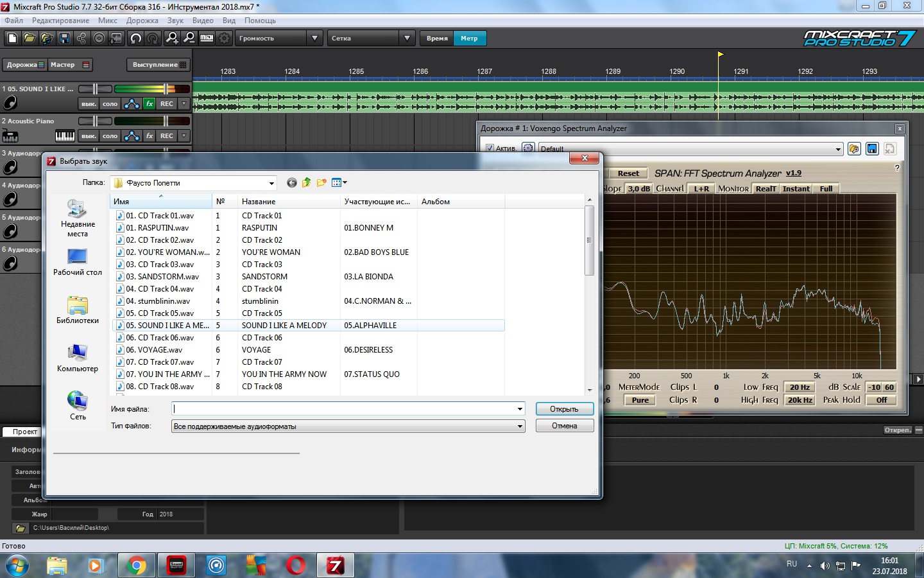Image resolution: width=924 pixels, height=578 pixels.
Task: Click the Мастер track button
Action: (x=70, y=65)
